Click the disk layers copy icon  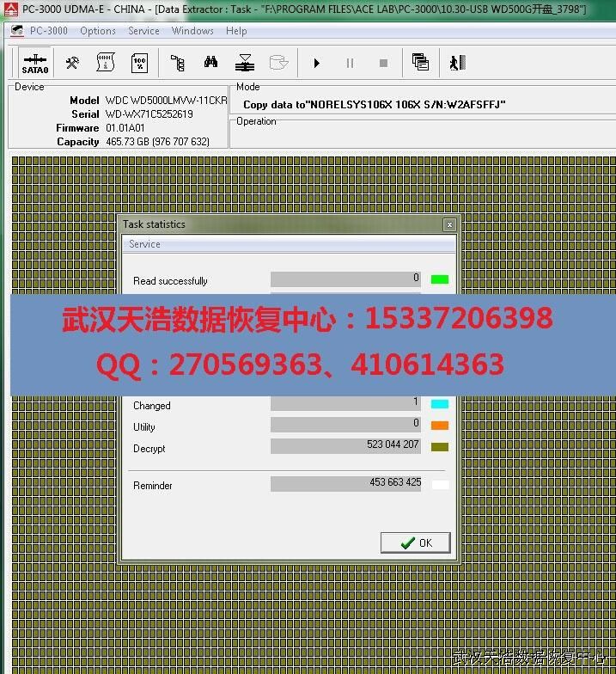(245, 63)
